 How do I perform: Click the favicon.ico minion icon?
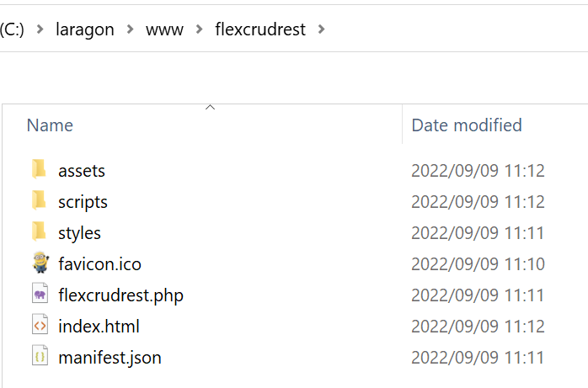click(40, 263)
